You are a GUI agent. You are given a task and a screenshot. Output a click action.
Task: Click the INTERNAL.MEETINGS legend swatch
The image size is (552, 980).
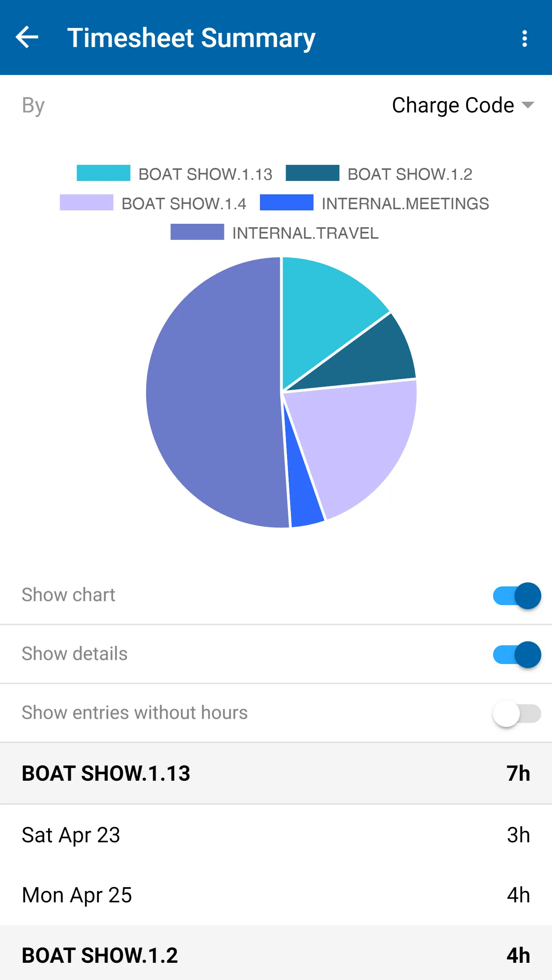point(286,202)
